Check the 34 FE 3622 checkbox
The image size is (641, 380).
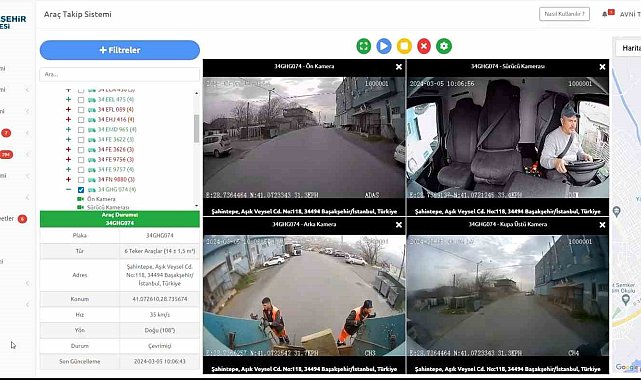(81, 140)
